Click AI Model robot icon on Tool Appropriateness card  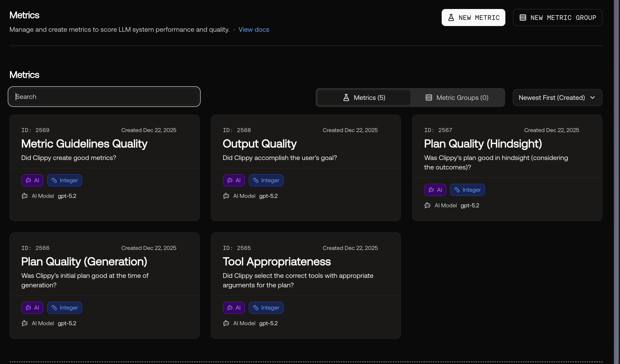pyautogui.click(x=226, y=323)
